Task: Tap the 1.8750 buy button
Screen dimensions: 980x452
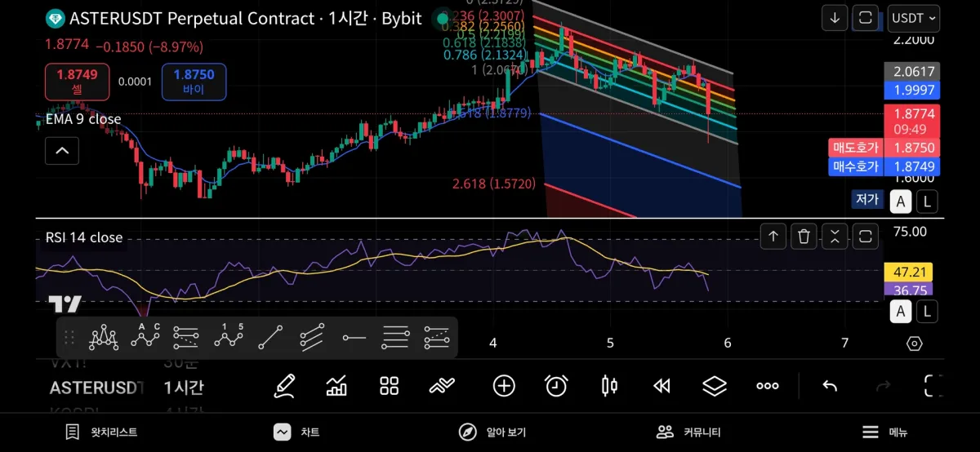Action: [194, 82]
